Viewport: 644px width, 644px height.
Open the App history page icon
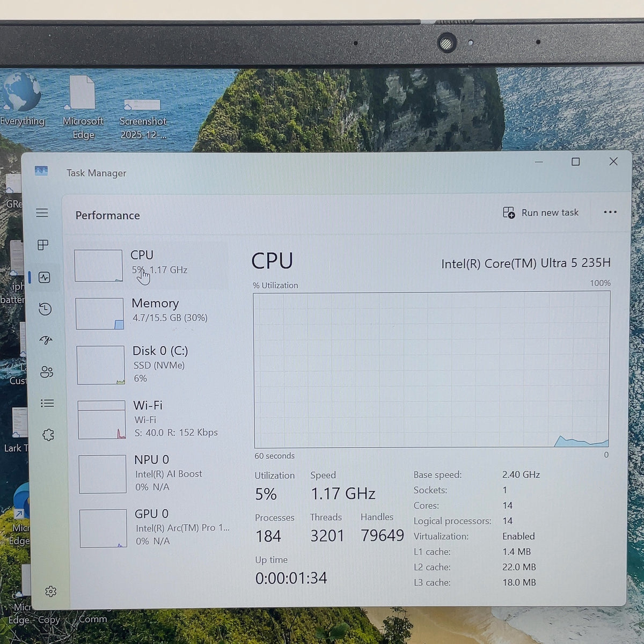45,309
